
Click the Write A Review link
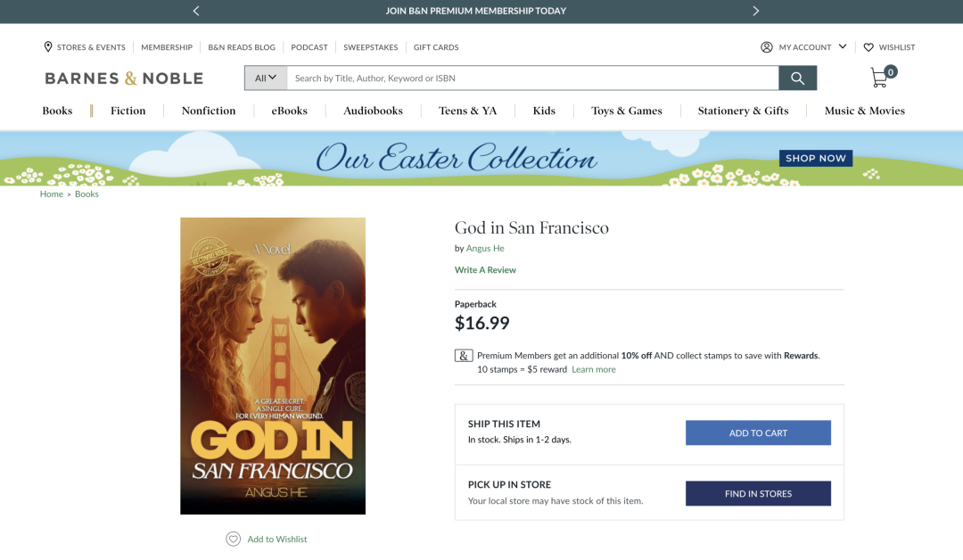coord(485,269)
